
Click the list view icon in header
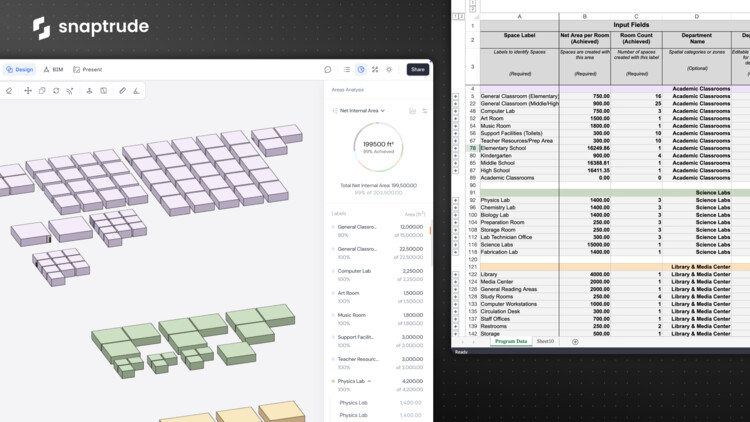point(345,70)
